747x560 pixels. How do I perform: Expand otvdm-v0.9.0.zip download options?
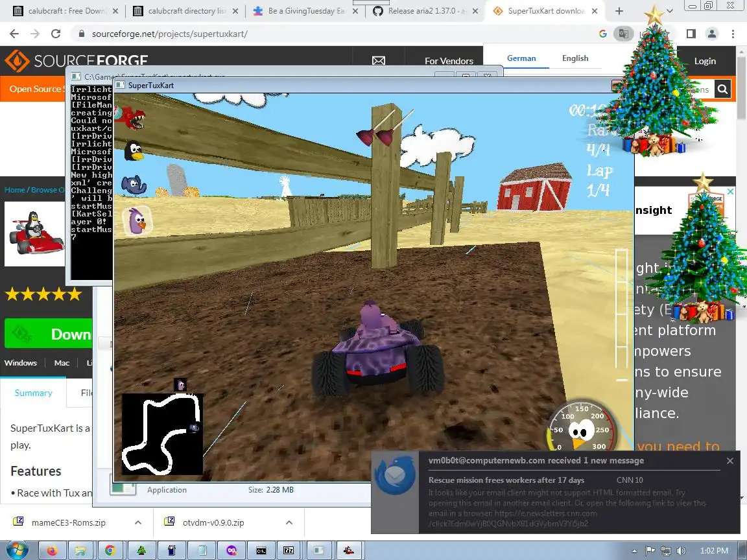click(289, 522)
